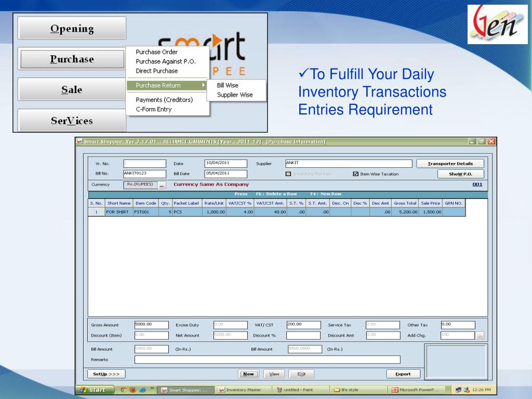The width and height of the screenshot is (532, 399).
Task: Click the Service Tax field
Action: [x=383, y=325]
